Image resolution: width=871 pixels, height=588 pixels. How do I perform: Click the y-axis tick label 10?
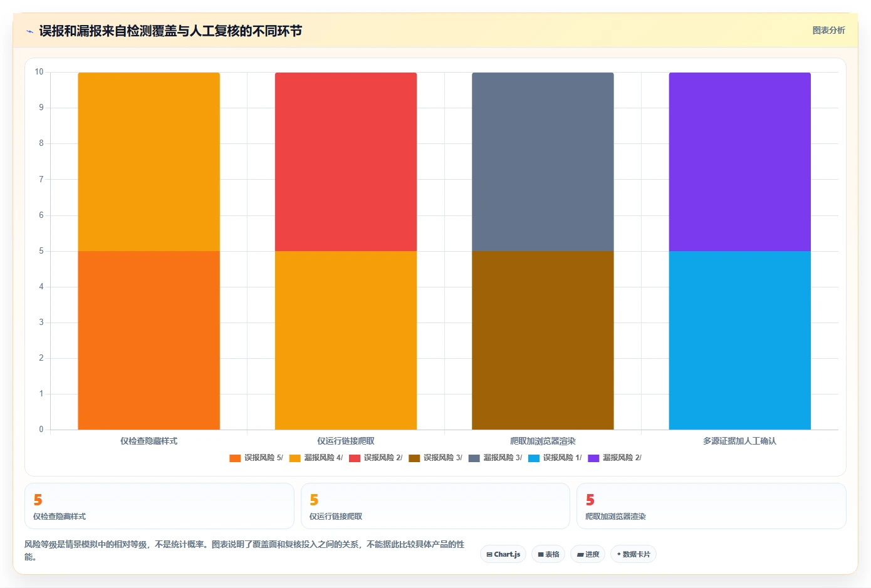click(x=39, y=72)
